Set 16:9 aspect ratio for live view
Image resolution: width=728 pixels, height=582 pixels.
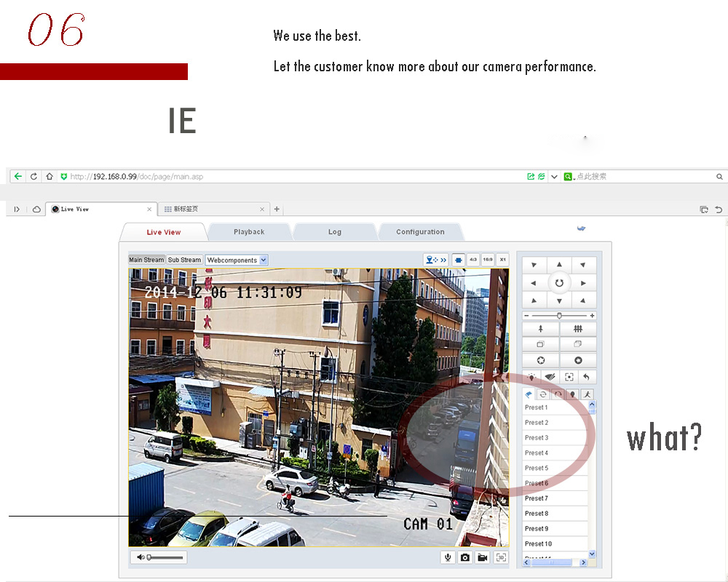pos(488,259)
